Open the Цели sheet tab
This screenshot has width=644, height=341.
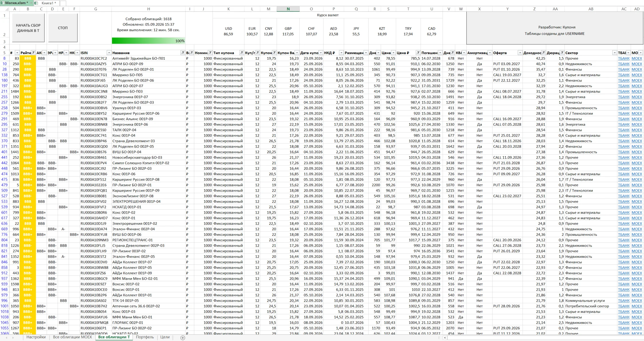[x=165, y=337]
